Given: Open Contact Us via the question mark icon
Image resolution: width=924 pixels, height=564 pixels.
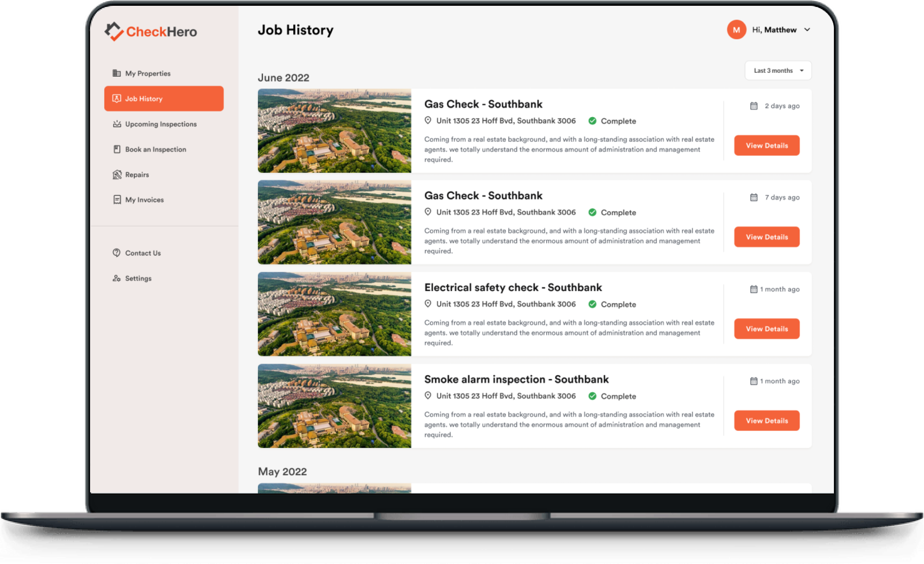Looking at the screenshot, I should [117, 253].
